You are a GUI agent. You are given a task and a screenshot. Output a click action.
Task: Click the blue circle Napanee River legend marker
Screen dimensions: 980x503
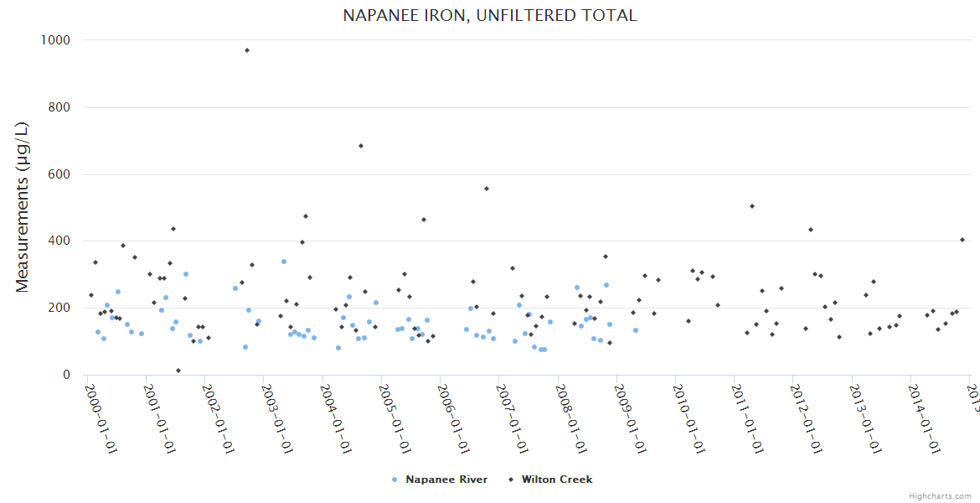coord(395,480)
